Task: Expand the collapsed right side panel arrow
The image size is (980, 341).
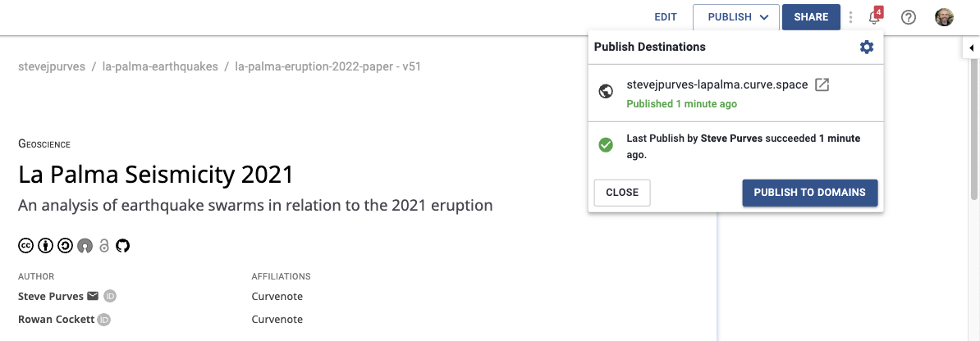Action: (x=971, y=48)
